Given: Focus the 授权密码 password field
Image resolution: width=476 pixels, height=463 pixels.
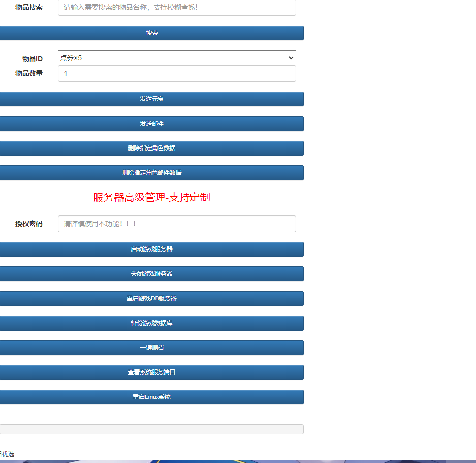Looking at the screenshot, I should click(x=177, y=224).
